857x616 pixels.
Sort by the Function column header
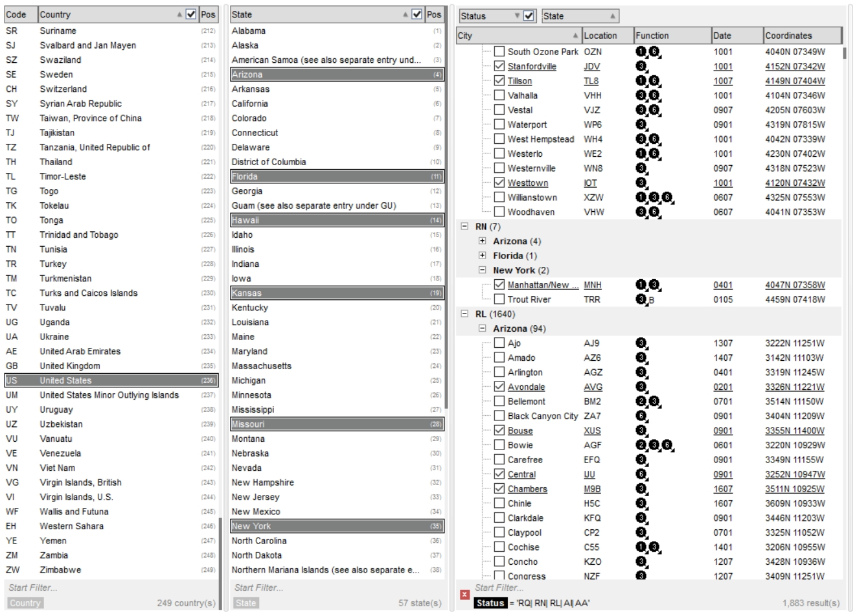tap(672, 36)
